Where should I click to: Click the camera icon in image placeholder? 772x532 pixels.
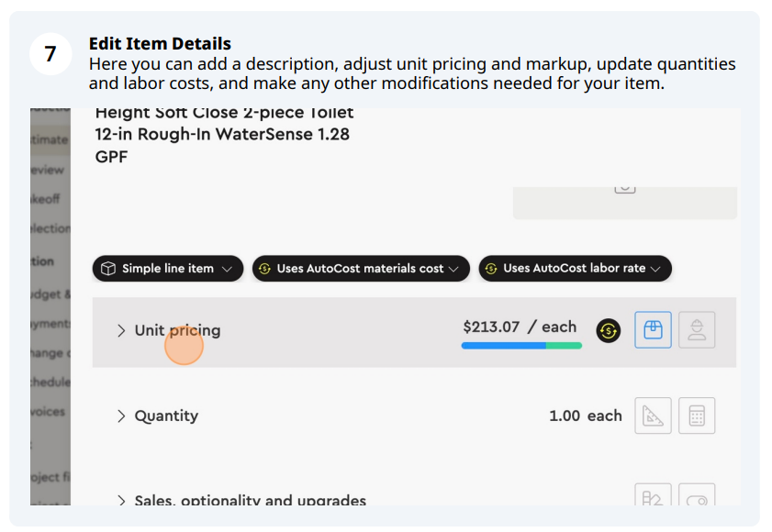(625, 189)
